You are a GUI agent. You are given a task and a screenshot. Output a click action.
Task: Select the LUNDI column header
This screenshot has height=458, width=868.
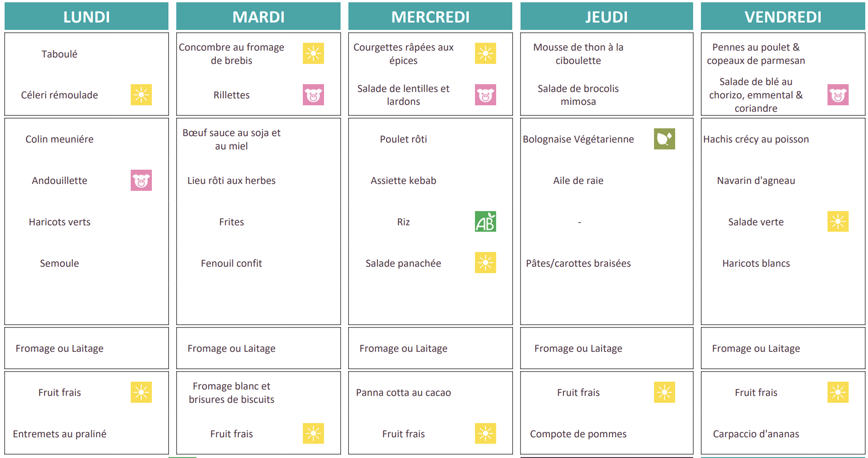point(87,17)
